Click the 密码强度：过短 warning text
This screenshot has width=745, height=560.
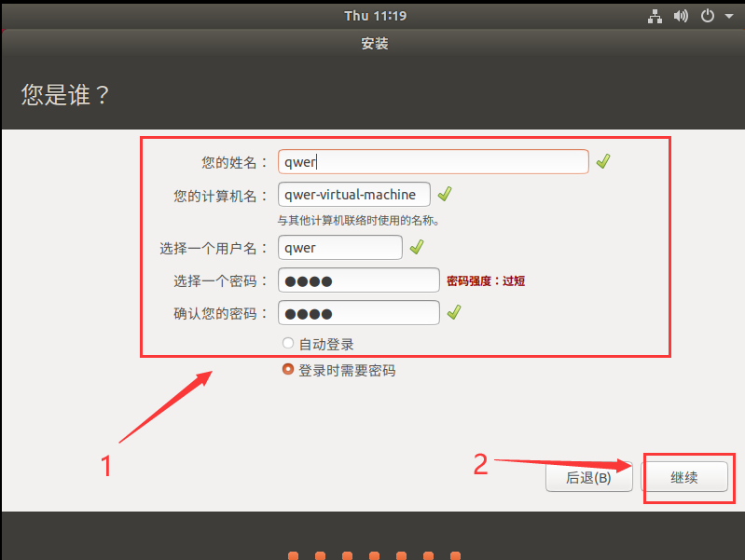pos(486,281)
